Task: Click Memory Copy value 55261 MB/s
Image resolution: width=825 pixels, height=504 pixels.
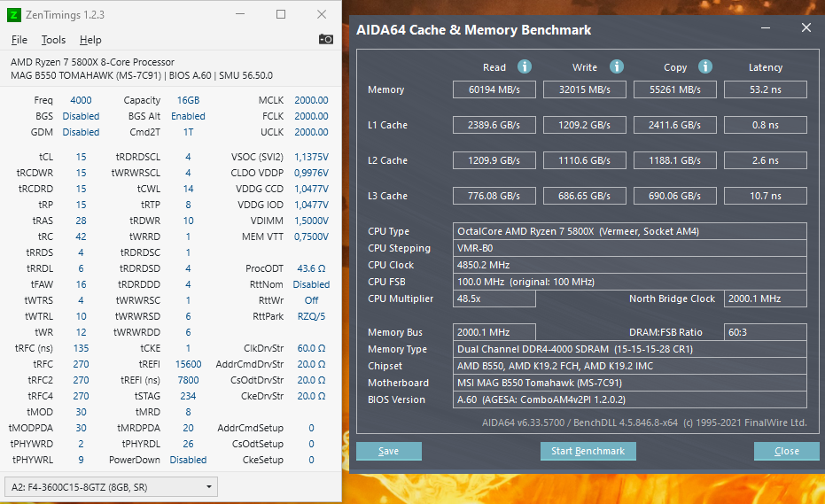Action: coord(675,89)
